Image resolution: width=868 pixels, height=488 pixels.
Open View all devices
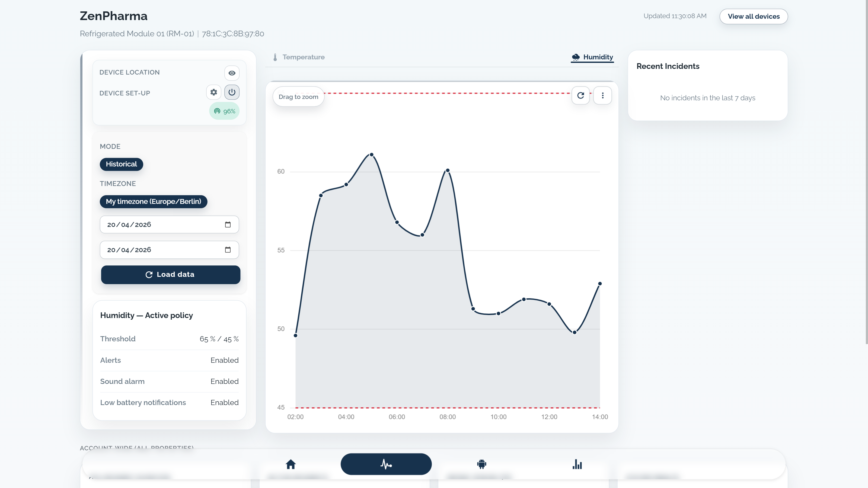754,16
